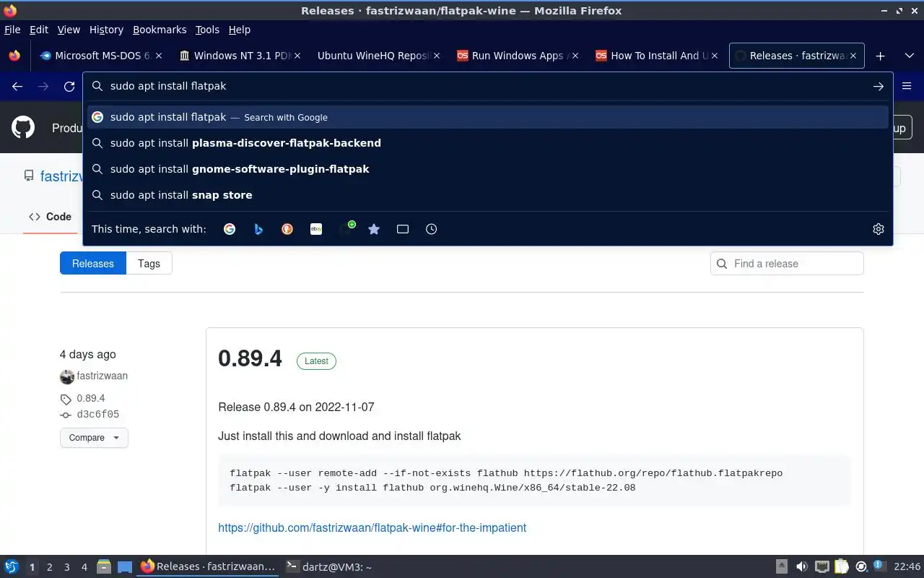Search this time with Google icon
Viewport: 924px width, 578px height.
click(230, 229)
